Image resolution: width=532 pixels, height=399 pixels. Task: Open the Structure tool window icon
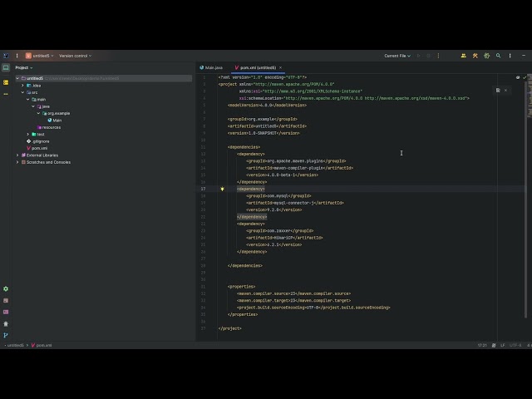pyautogui.click(x=6, y=82)
